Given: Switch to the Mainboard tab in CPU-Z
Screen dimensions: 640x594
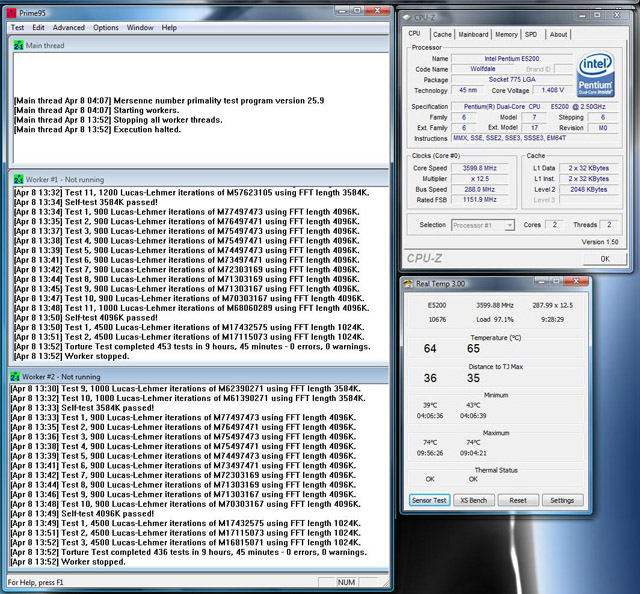Looking at the screenshot, I should click(473, 35).
